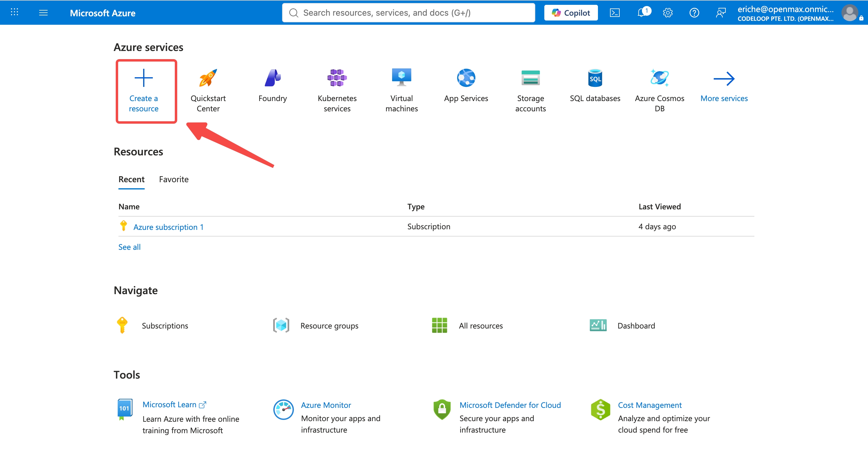Navigate to Resource groups label
The height and width of the screenshot is (470, 868).
pos(329,326)
